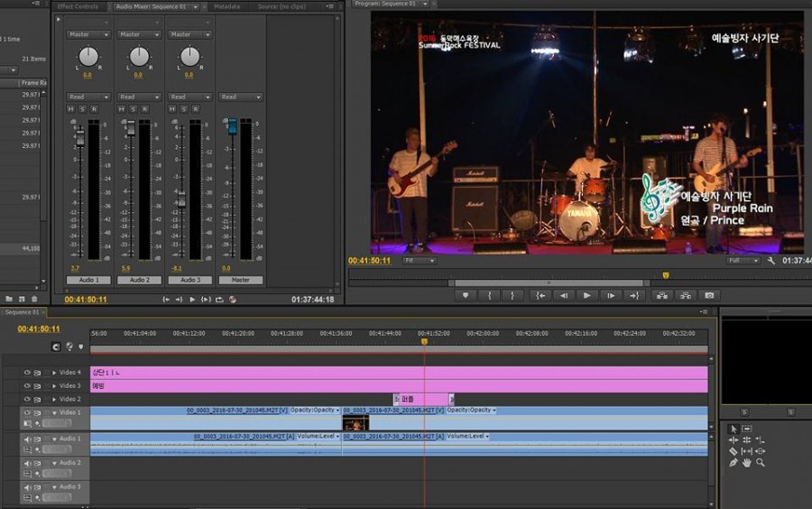Mute Audio 2 track speaker in timeline
The width and height of the screenshot is (812, 509).
tap(27, 464)
